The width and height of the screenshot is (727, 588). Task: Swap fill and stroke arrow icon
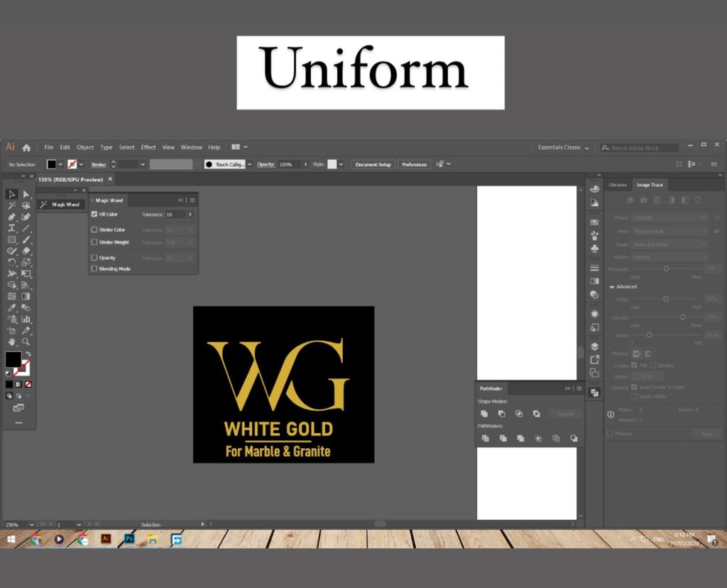click(x=28, y=354)
